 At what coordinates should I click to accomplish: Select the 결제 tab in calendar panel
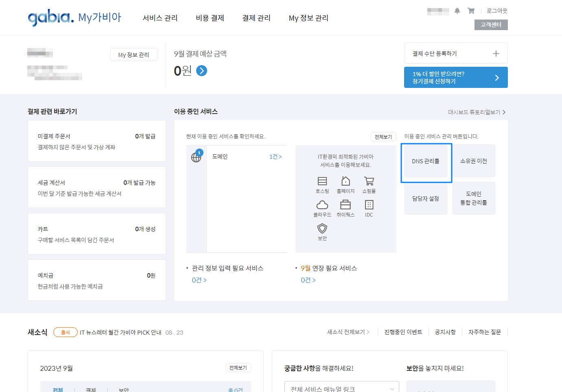(x=91, y=389)
